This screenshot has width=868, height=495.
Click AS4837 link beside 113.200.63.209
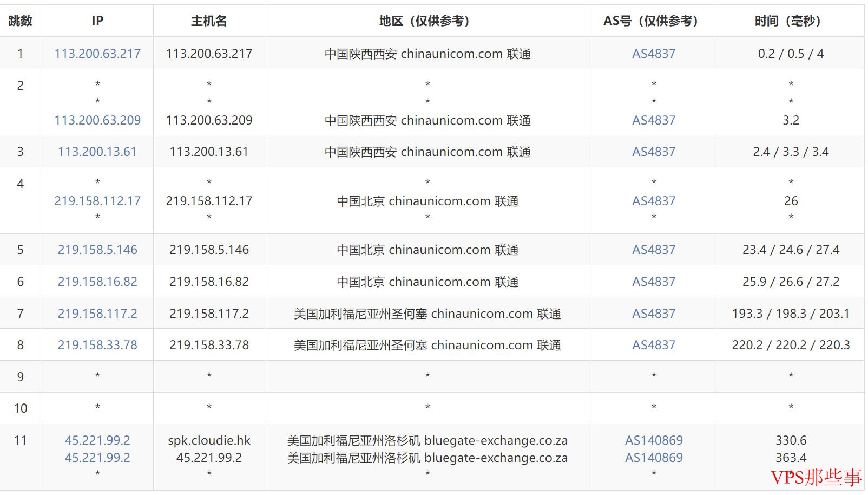[x=654, y=120]
